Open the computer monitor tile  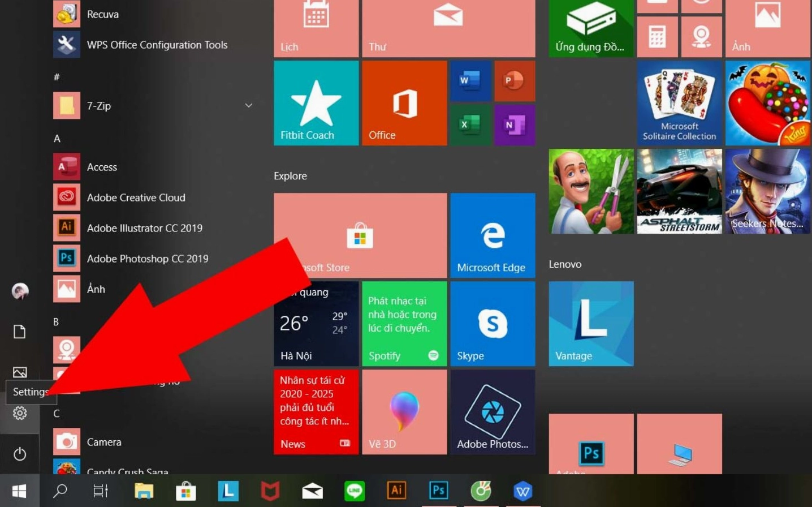tap(679, 444)
